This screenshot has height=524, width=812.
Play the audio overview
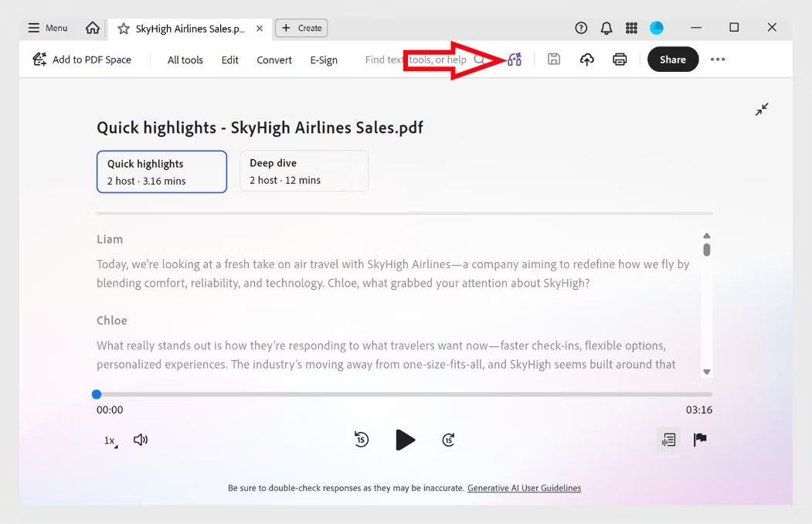tap(405, 440)
